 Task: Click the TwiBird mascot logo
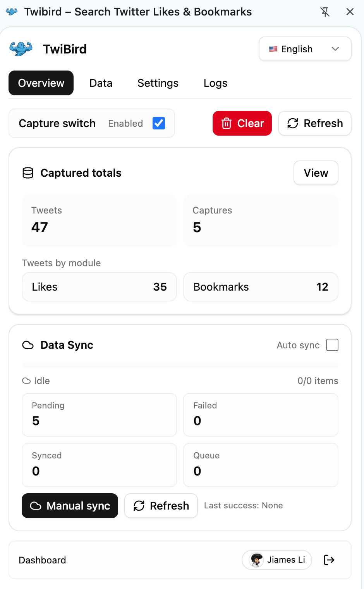[x=21, y=49]
